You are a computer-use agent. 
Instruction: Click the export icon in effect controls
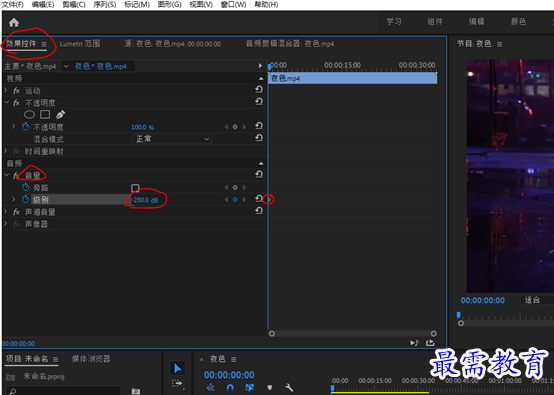[430, 343]
